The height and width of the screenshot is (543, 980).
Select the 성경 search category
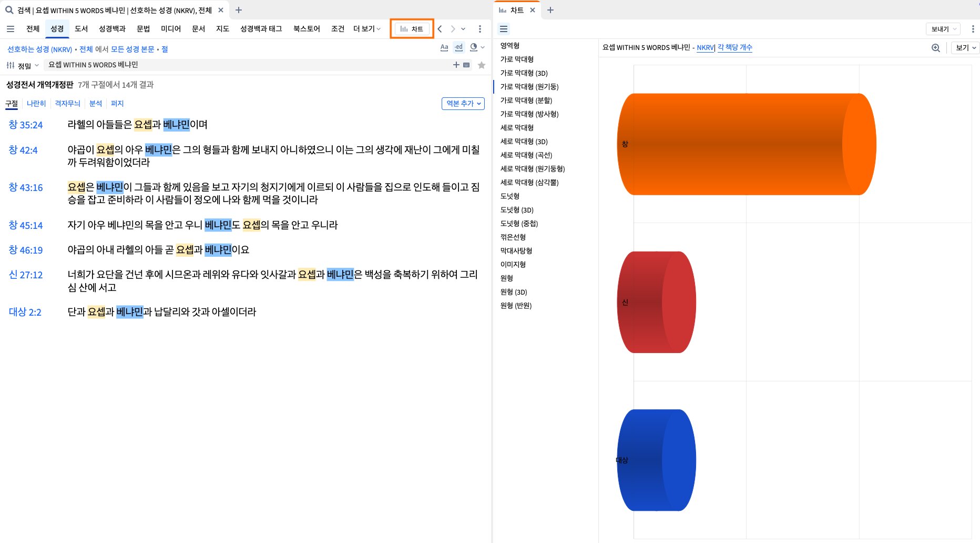click(57, 29)
